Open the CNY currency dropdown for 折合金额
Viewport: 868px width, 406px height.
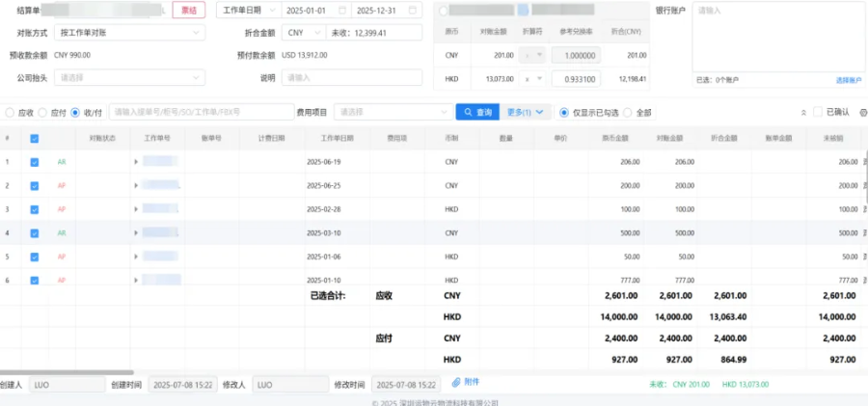304,33
